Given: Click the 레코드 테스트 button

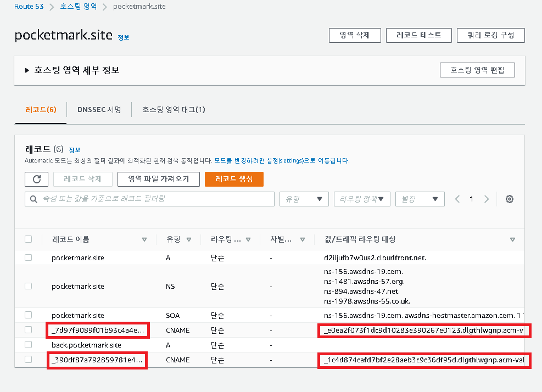Looking at the screenshot, I should tap(419, 35).
